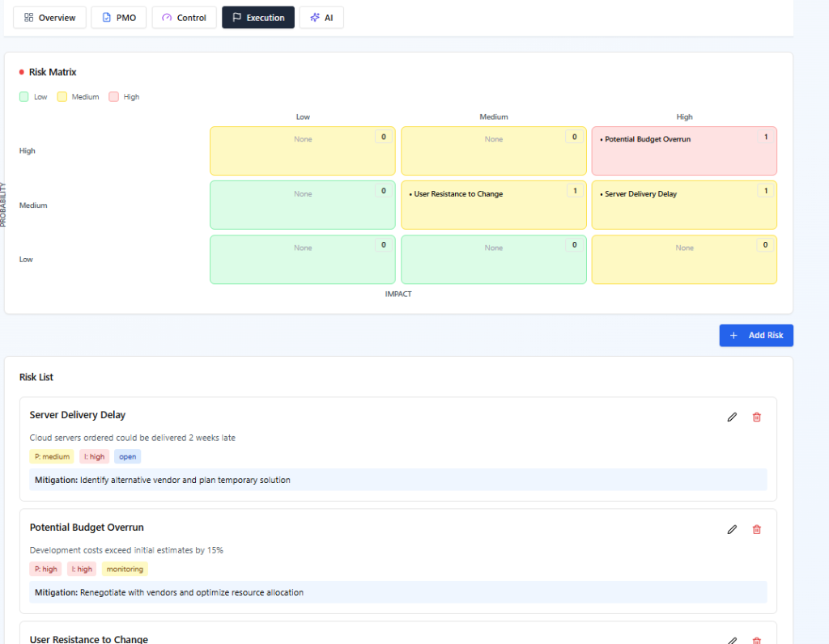Click the count badge on Server Delivery Delay cell
Viewport: 829px width, 644px height.
tap(766, 191)
